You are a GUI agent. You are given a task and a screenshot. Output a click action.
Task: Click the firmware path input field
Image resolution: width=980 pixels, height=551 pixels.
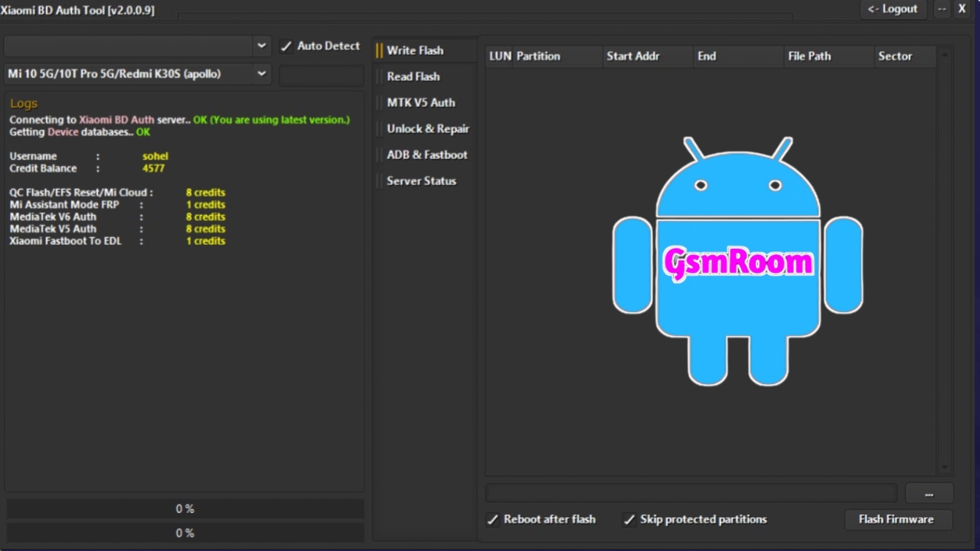pos(691,493)
